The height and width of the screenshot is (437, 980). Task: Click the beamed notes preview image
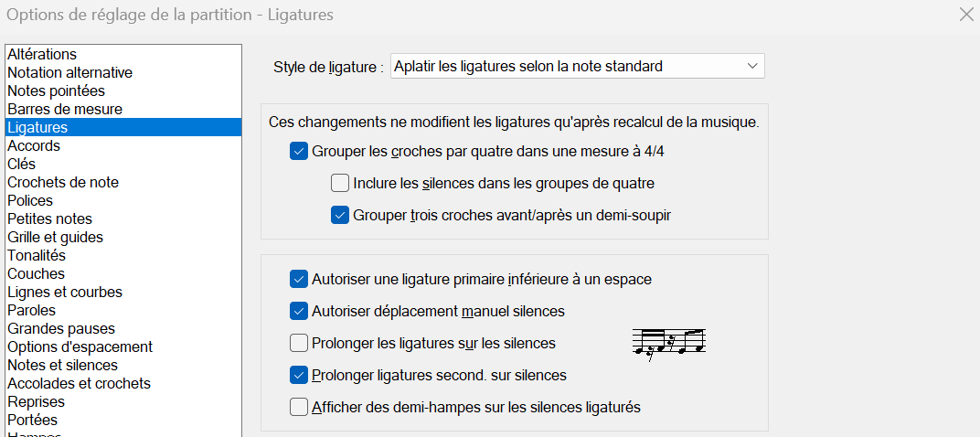tap(669, 343)
